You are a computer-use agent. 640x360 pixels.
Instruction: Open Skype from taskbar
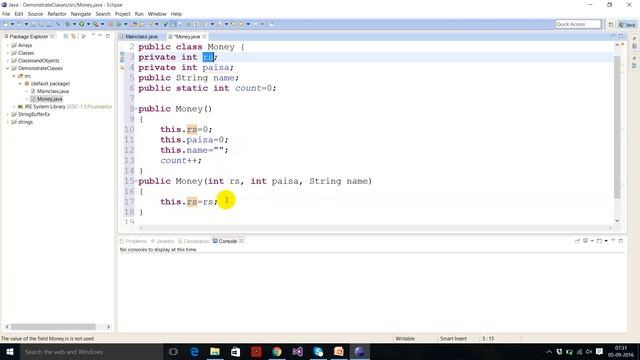click(x=318, y=352)
